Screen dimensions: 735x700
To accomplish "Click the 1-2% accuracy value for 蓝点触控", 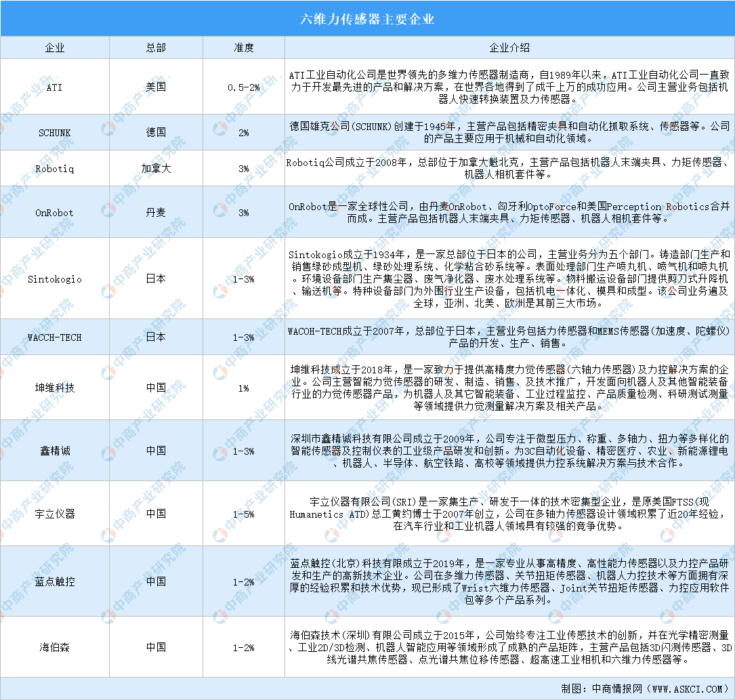I will pos(243,582).
